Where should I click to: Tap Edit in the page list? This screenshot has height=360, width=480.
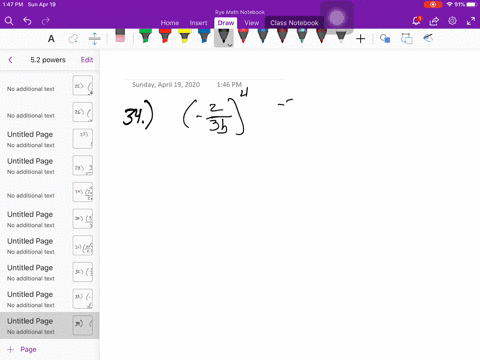point(87,60)
